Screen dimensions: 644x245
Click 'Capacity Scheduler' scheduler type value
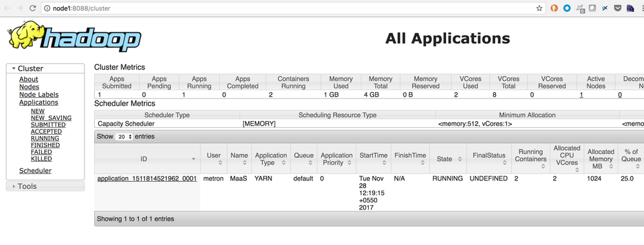point(126,123)
